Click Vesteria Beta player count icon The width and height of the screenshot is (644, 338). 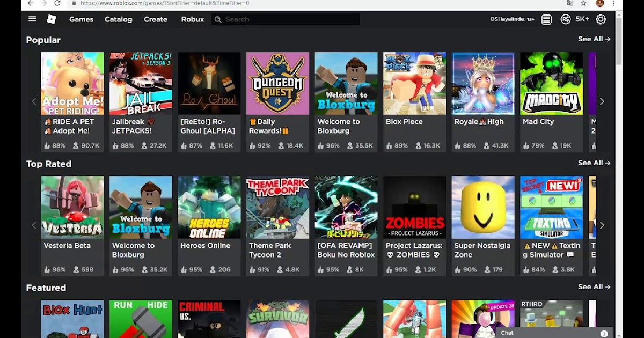point(76,269)
